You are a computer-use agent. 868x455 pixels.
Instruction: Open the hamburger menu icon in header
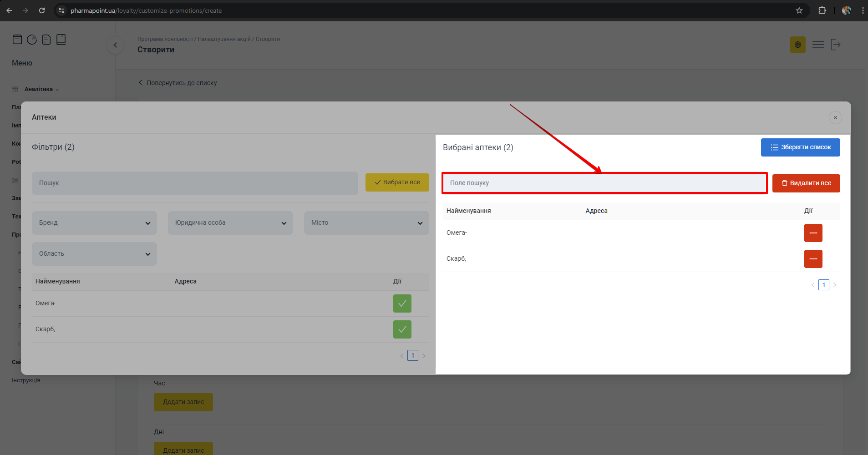[818, 45]
